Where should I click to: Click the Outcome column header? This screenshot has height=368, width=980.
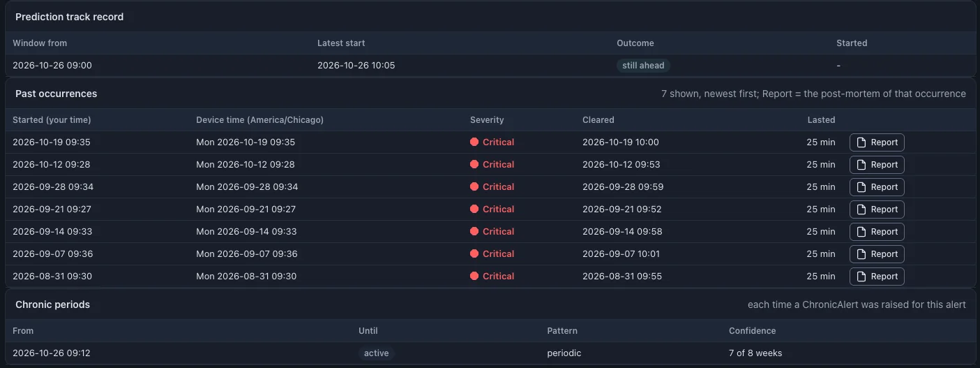tap(635, 43)
